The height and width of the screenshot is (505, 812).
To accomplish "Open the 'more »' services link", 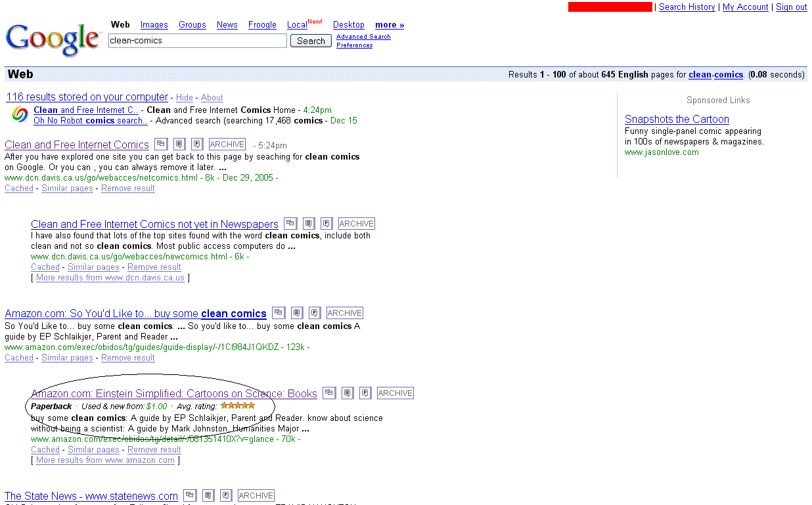I will point(390,25).
